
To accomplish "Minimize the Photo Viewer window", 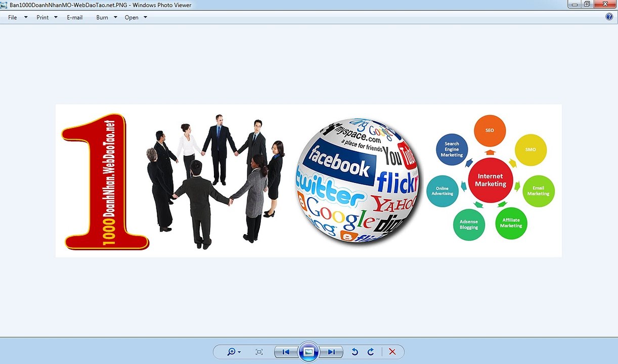I will click(x=574, y=4).
